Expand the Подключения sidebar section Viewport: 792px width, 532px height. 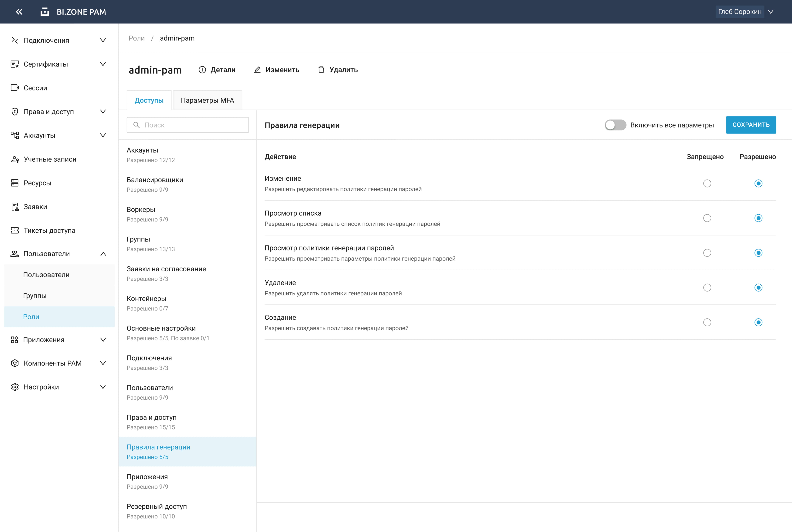coord(103,40)
